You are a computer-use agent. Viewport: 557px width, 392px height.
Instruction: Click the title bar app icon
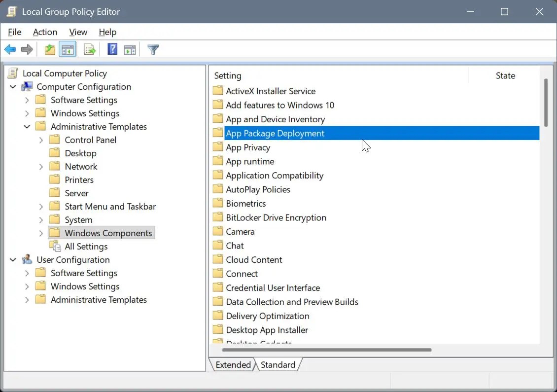coord(12,11)
